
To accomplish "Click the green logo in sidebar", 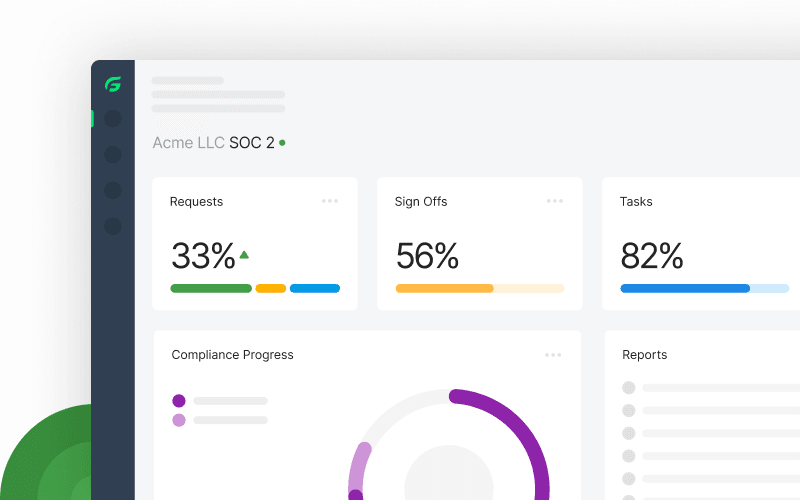I will click(113, 84).
